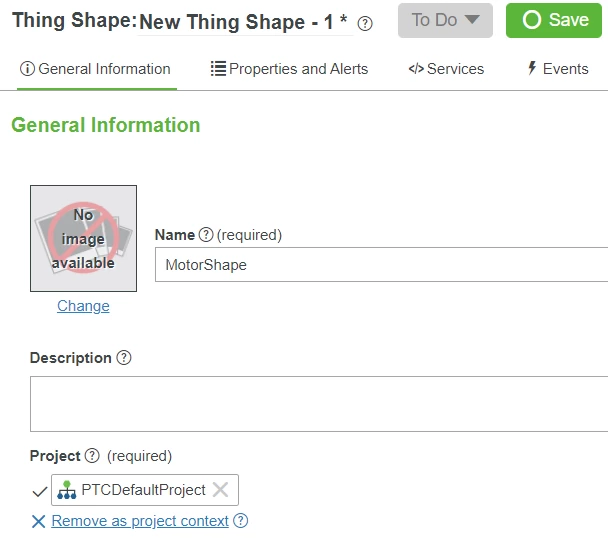This screenshot has width=608, height=548.
Task: Go to the Services tab
Action: tap(446, 69)
